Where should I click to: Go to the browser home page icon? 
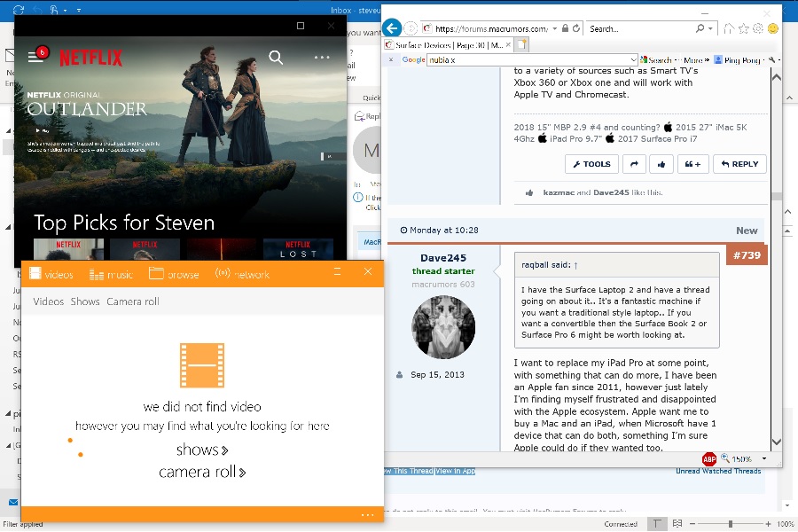pos(729,28)
